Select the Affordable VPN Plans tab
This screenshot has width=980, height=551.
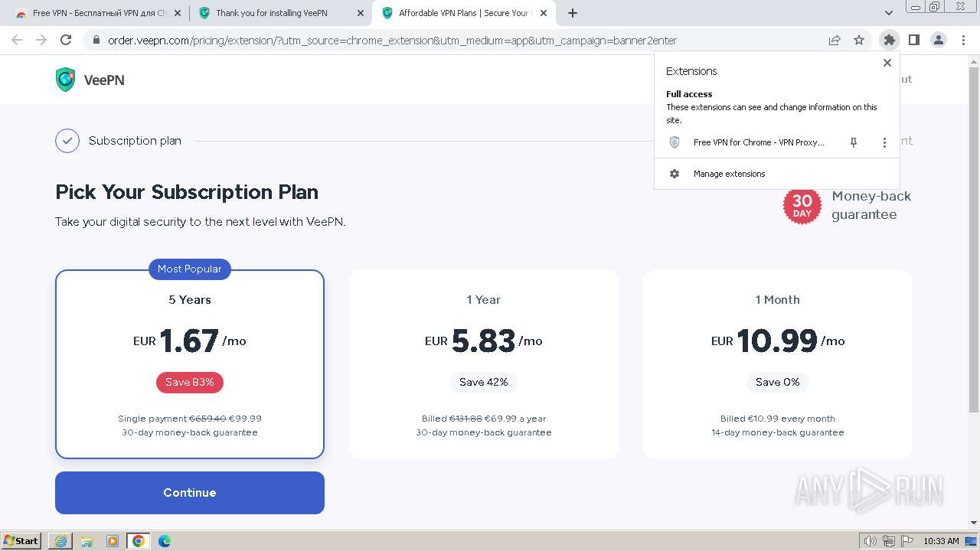pos(464,13)
